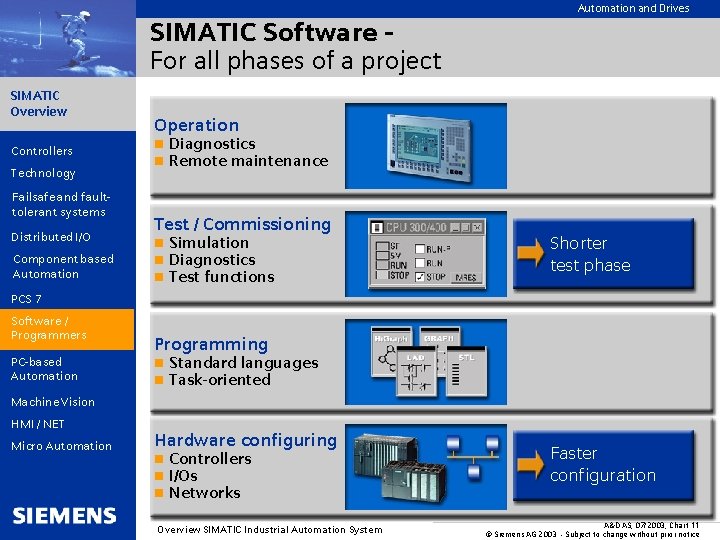Click the Programming heading
720x540 pixels.
(x=211, y=344)
